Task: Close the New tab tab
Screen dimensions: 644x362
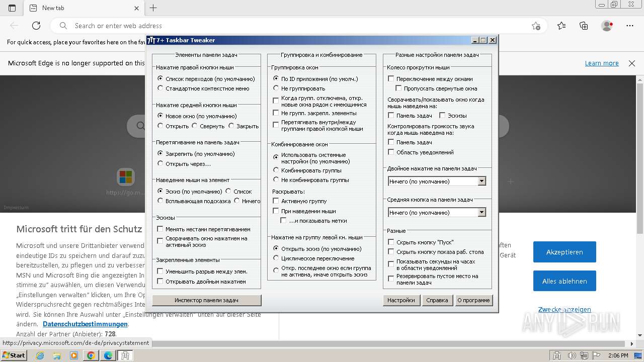Action: tap(137, 8)
